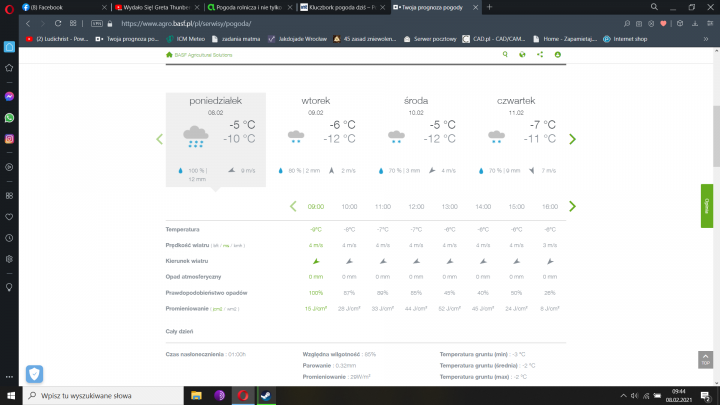This screenshot has height=405, width=720.
Task: Reload the page with refresh icon
Action: point(58,23)
